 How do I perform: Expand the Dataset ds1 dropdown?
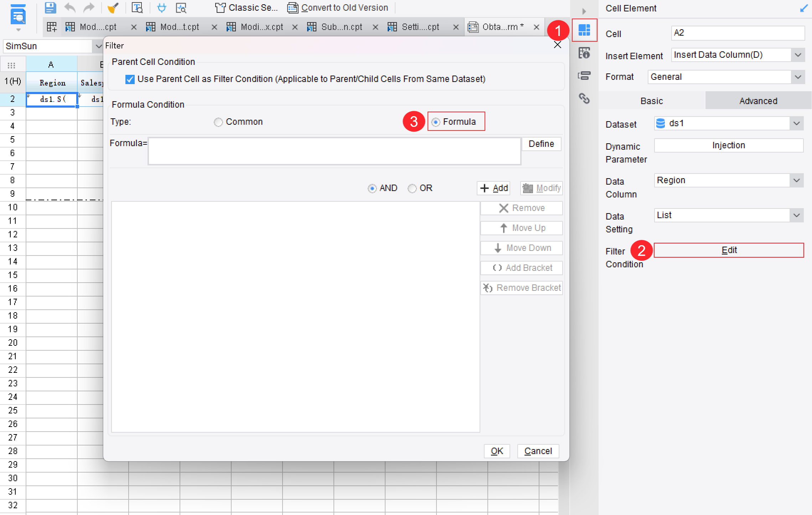coord(797,123)
